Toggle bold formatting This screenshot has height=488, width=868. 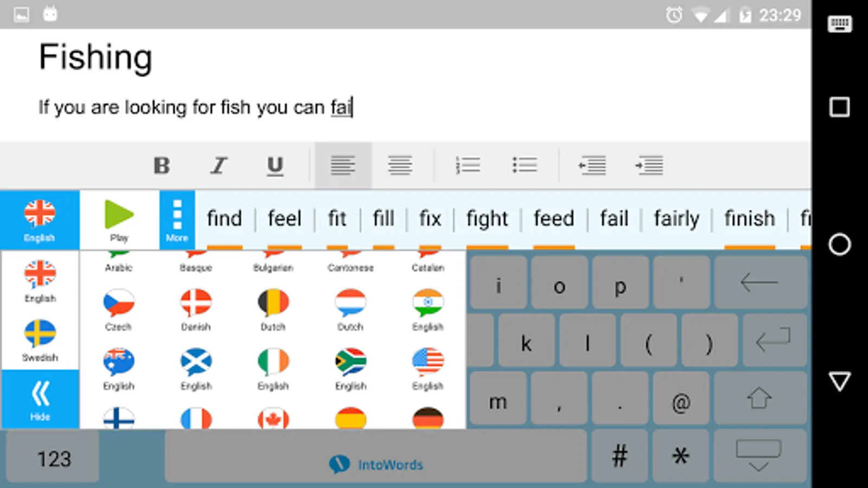tap(162, 165)
